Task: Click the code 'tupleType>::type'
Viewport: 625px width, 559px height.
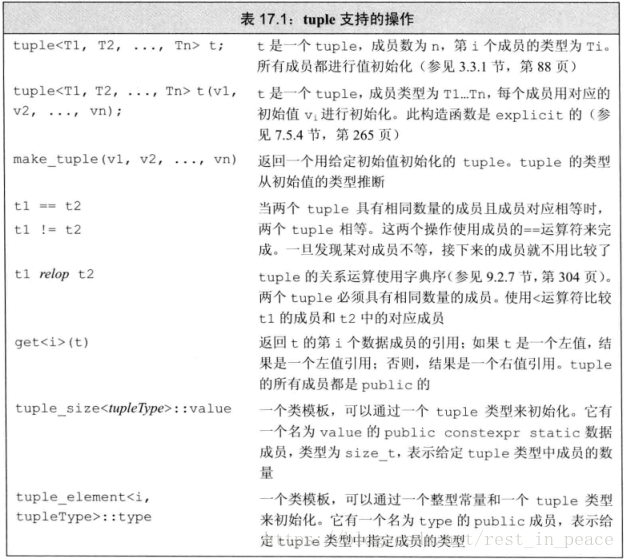Action: tap(84, 517)
